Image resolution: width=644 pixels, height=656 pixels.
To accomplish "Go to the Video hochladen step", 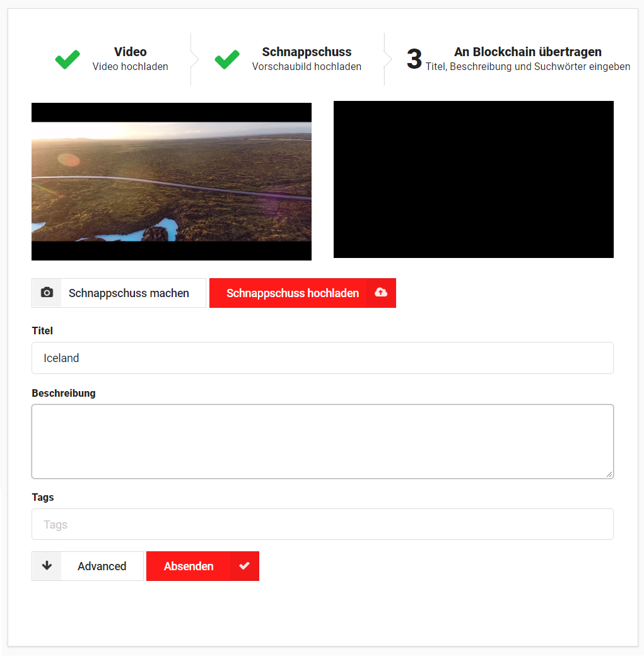I will point(130,59).
